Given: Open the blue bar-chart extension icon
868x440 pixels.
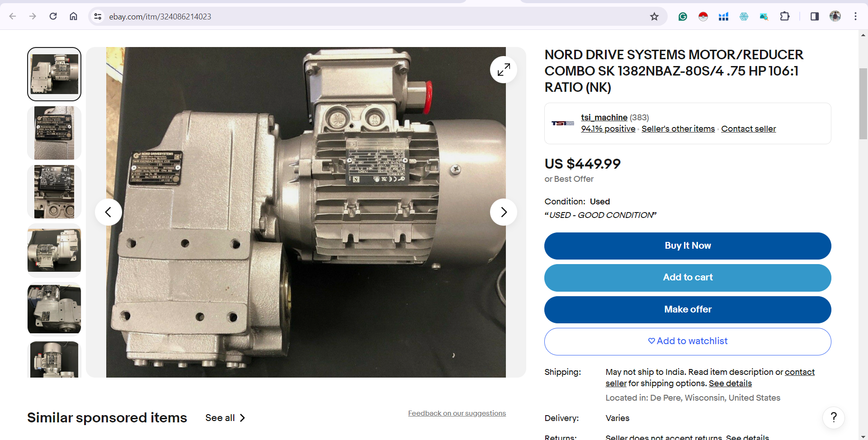Looking at the screenshot, I should (723, 16).
